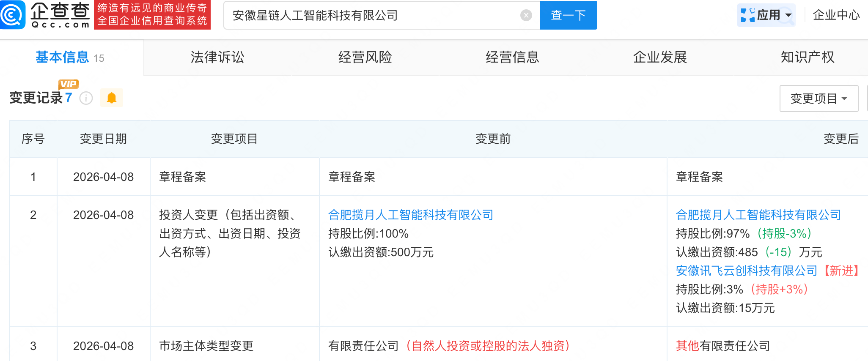This screenshot has width=868, height=361.
Task: Click the VIP badge icon
Action: 69,84
